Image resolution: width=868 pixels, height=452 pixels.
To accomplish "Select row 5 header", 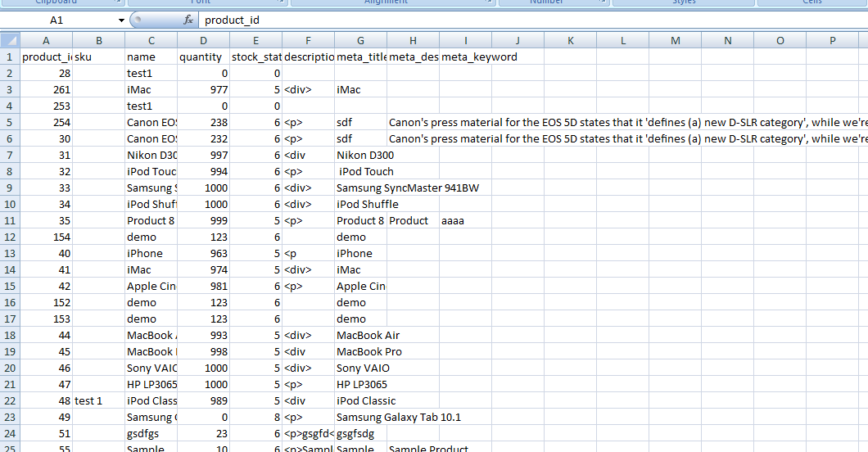I will click(x=9, y=122).
